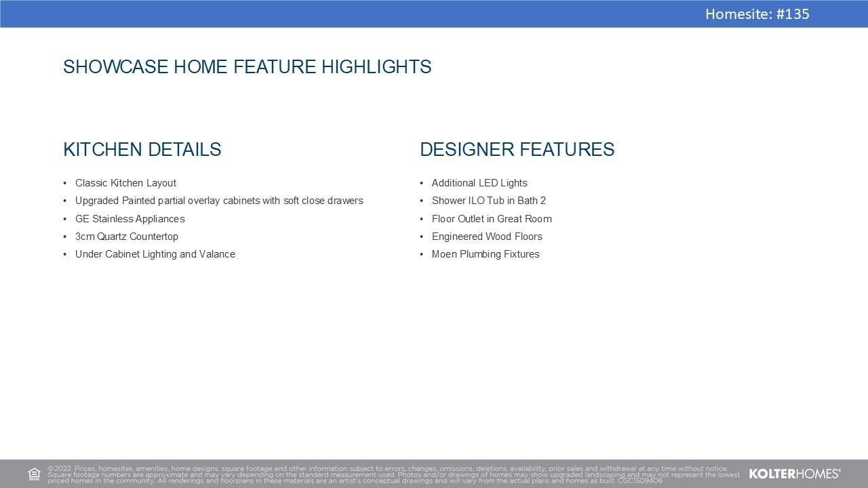The width and height of the screenshot is (868, 488).
Task: Click the Additional LED Lights item
Action: point(479,183)
